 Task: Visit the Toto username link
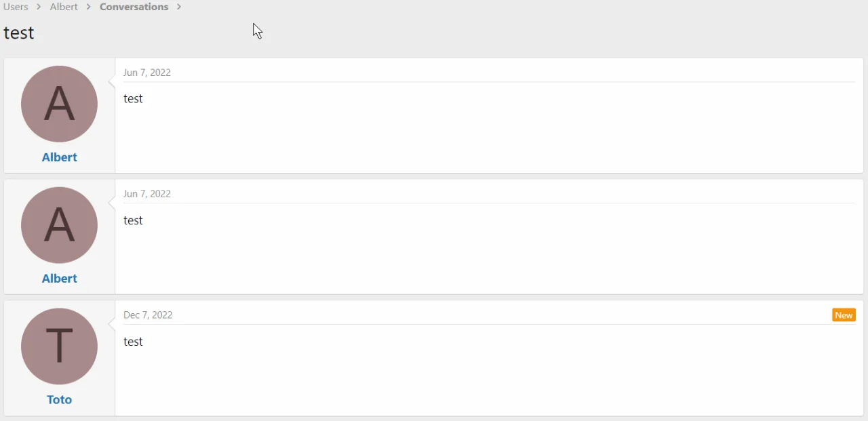click(60, 400)
